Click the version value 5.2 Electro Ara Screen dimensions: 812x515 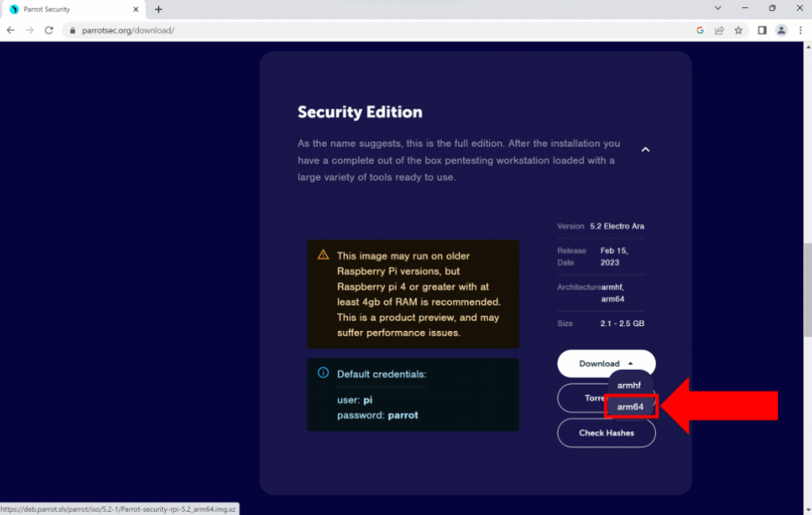tap(617, 226)
